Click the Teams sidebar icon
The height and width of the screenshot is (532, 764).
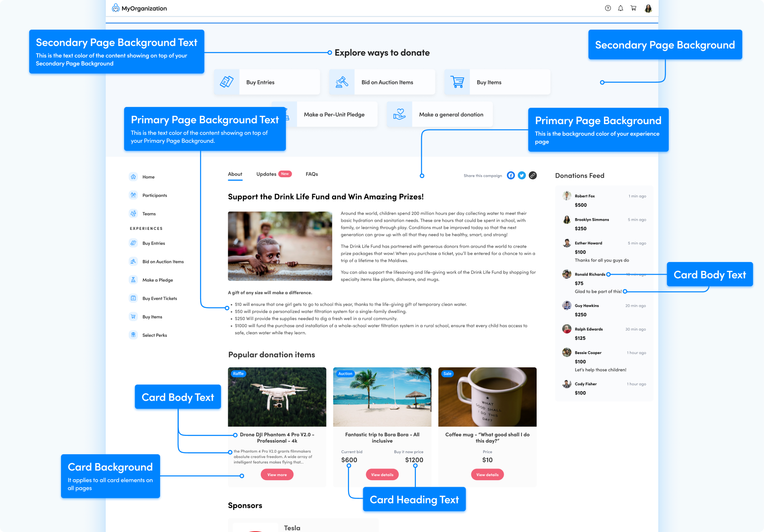[x=133, y=214]
